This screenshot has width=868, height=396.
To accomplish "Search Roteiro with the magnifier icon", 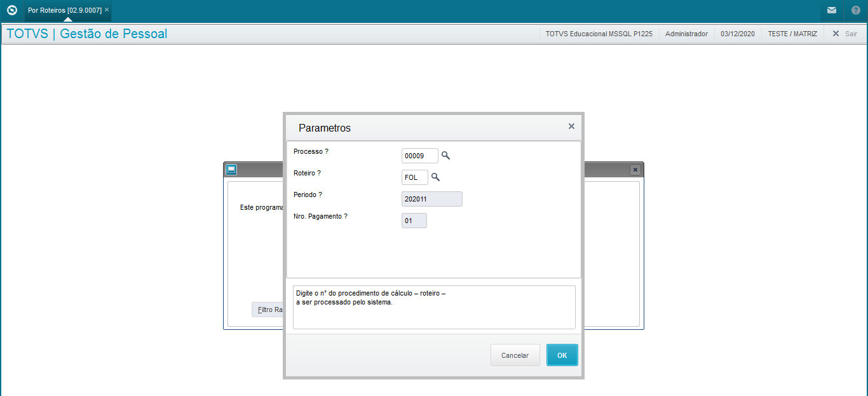I will coord(435,177).
